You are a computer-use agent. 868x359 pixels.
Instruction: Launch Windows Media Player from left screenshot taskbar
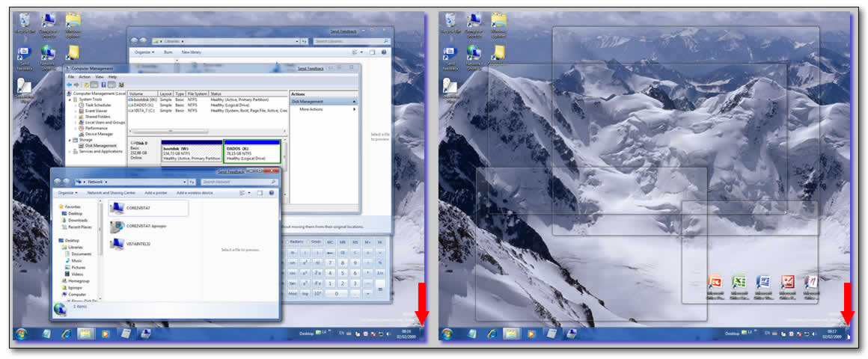(x=106, y=333)
